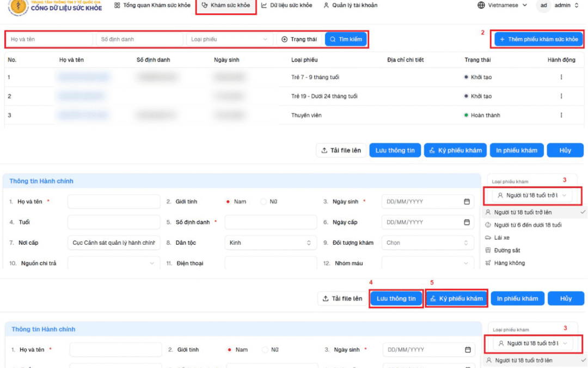Select Nam radio in the lower form

coord(229,349)
